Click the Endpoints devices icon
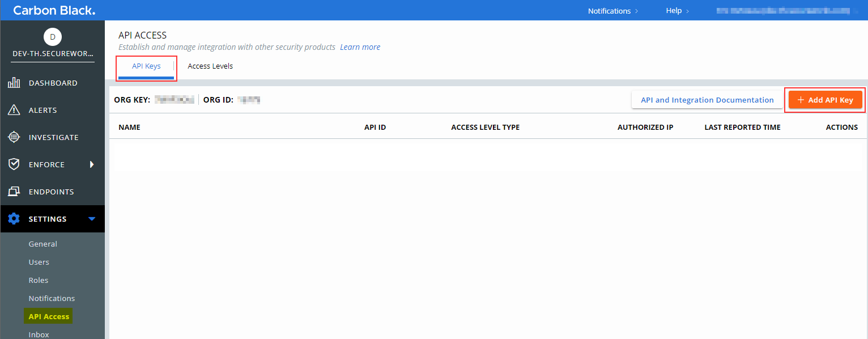 pos(14,192)
